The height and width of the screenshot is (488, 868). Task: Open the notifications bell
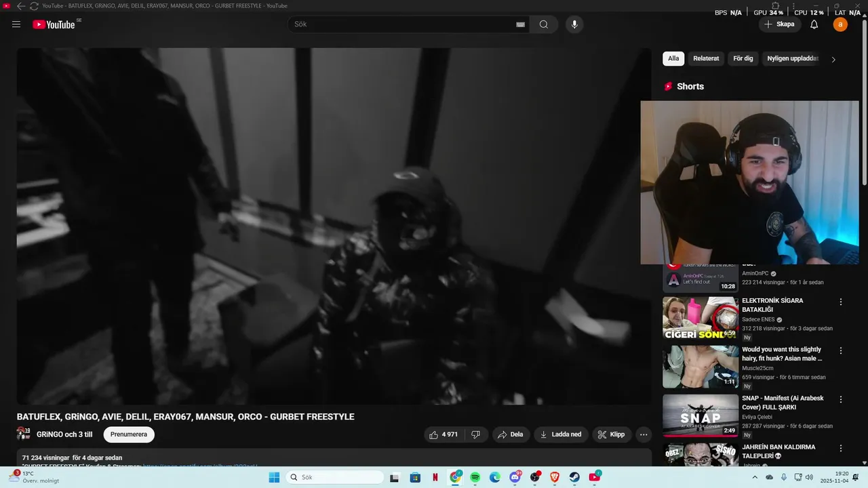click(x=814, y=24)
